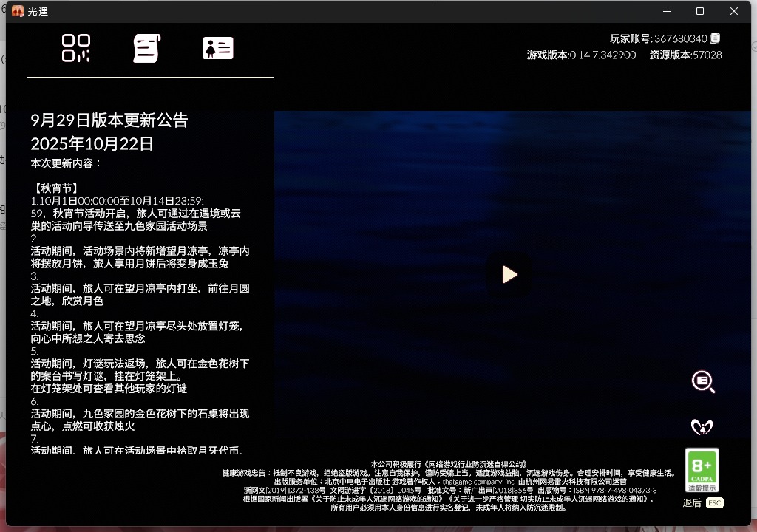The image size is (757, 532).
Task: Click the 光遇 app icon in title bar
Action: click(18, 11)
